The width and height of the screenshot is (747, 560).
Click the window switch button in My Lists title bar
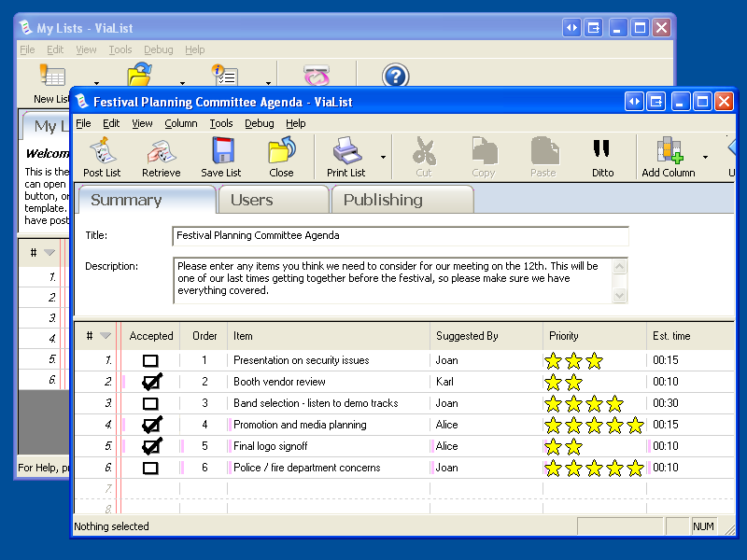(x=594, y=28)
